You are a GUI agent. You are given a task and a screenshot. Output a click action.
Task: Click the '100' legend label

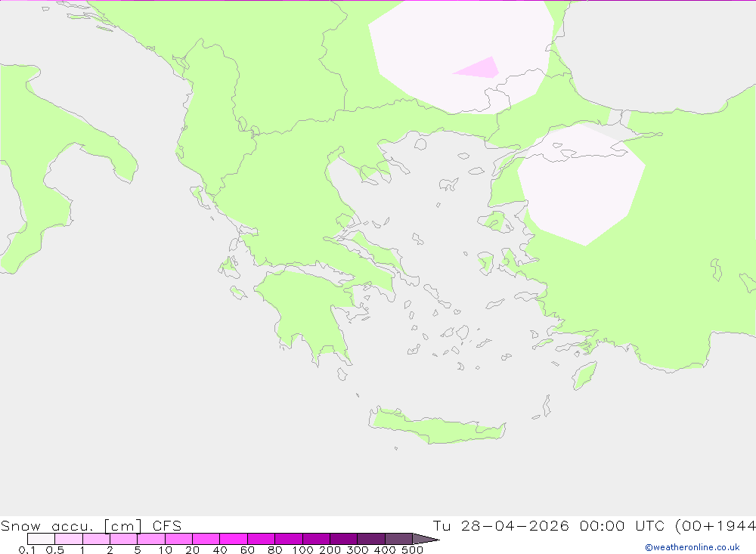pyautogui.click(x=302, y=550)
